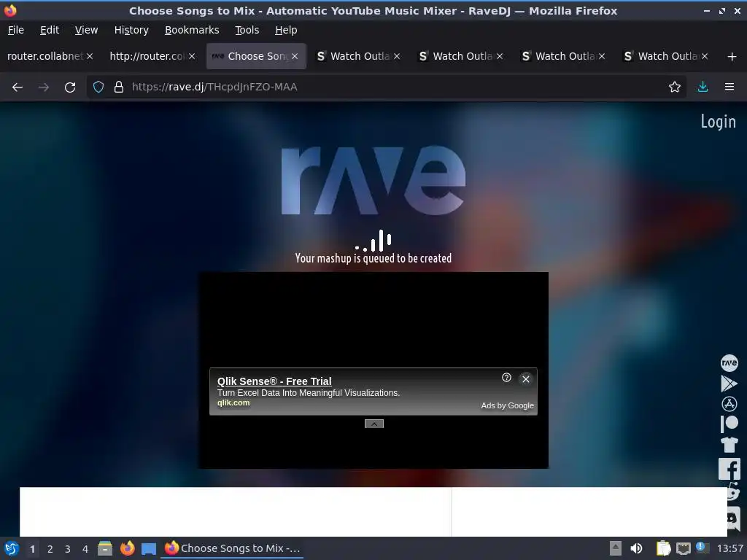
Task: Reload the current page
Action: (70, 87)
